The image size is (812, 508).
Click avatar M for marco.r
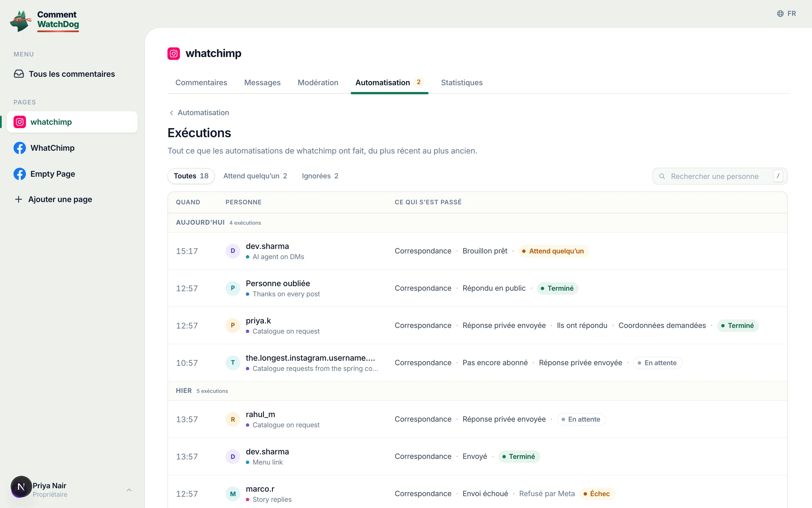point(233,494)
